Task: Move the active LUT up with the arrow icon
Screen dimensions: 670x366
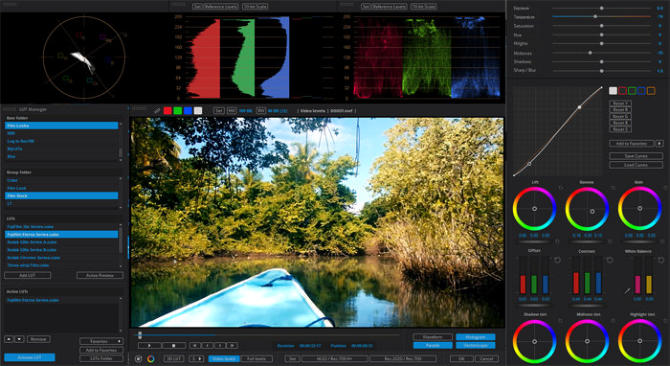Action: point(9,339)
